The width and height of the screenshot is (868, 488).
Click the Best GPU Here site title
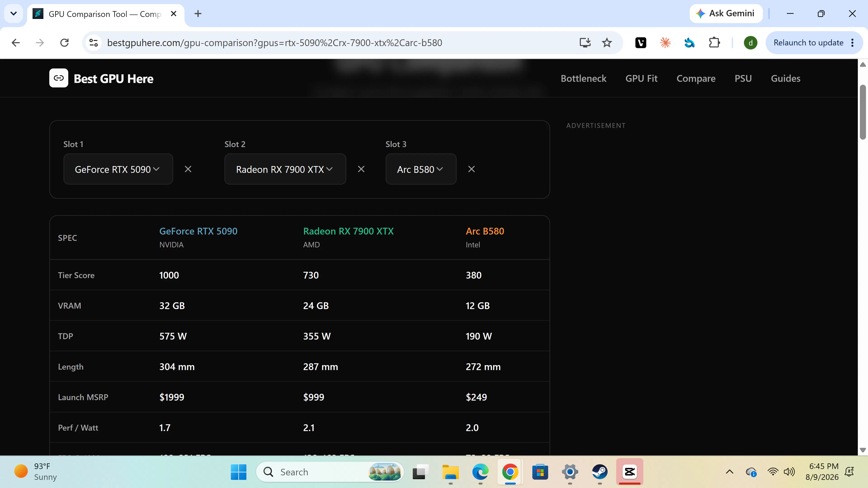coord(113,78)
